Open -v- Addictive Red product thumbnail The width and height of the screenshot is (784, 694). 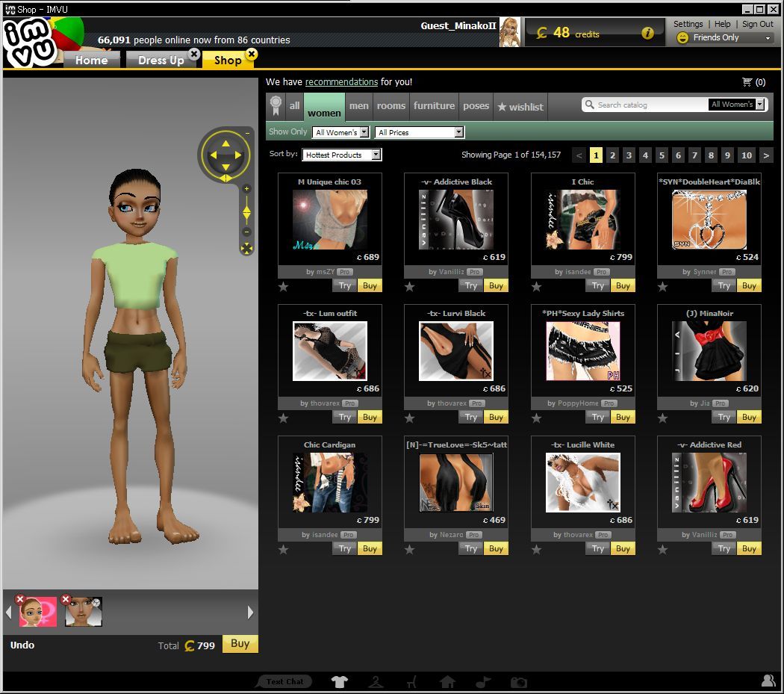pyautogui.click(x=709, y=483)
